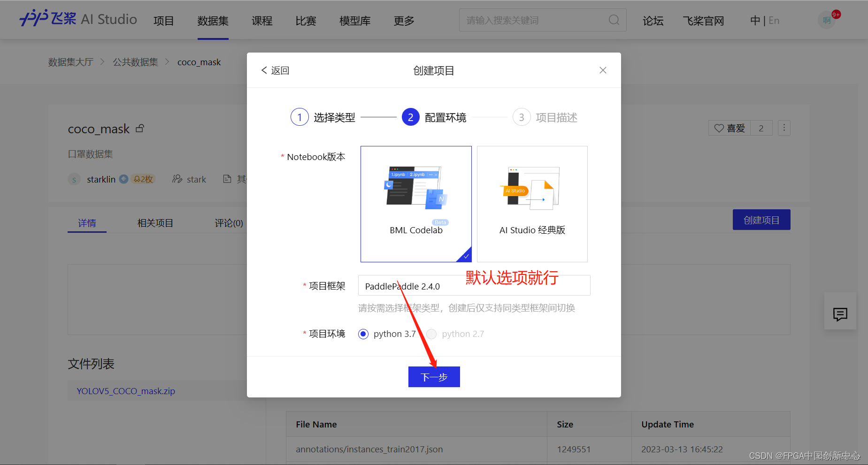This screenshot has width=868, height=465.
Task: Open the 论坛 link
Action: [x=653, y=21]
